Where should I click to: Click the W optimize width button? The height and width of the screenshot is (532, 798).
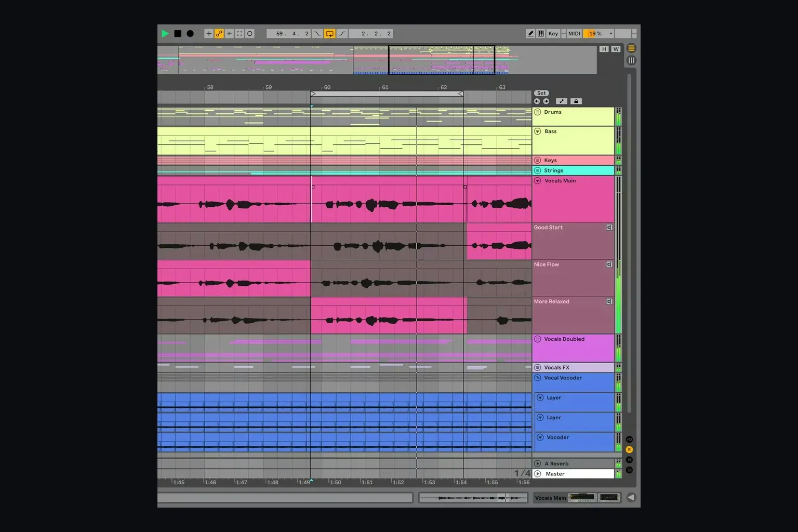[616, 49]
